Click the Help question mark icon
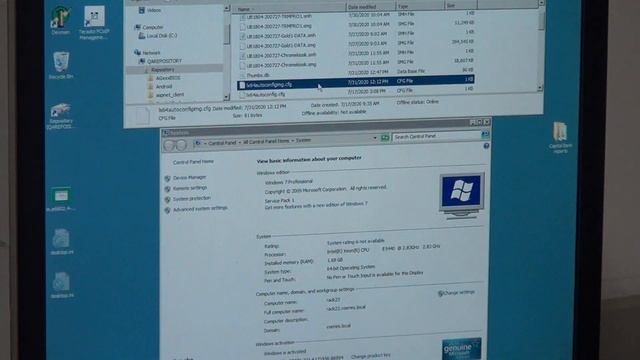The height and width of the screenshot is (360, 640). pyautogui.click(x=486, y=146)
